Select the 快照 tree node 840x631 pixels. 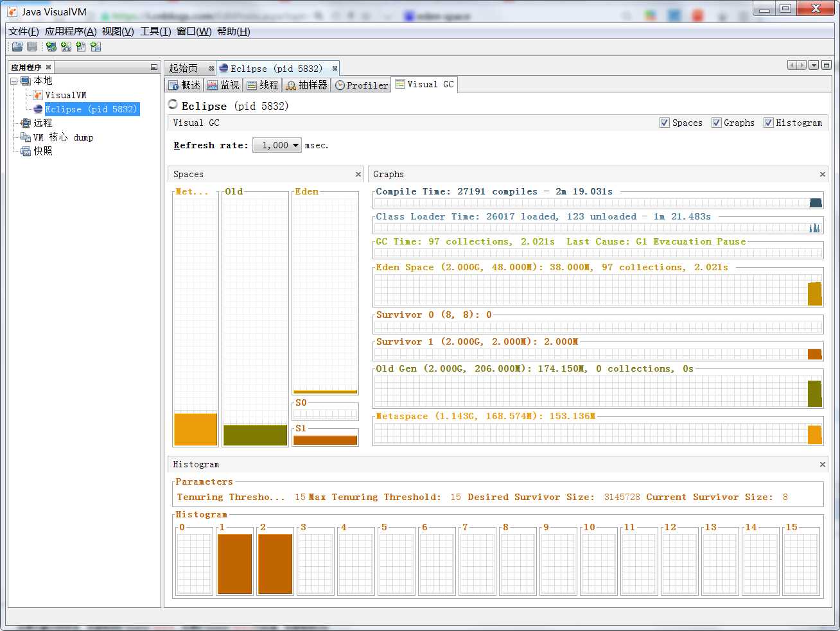click(43, 151)
